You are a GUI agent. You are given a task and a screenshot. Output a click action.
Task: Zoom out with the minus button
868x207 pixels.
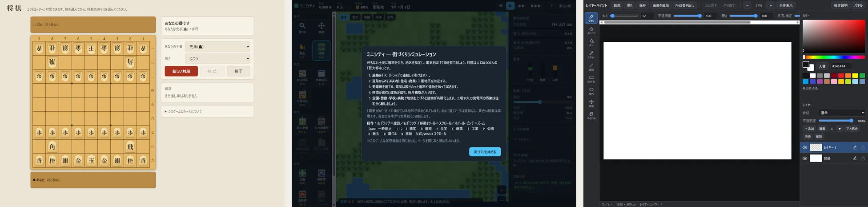747,5
